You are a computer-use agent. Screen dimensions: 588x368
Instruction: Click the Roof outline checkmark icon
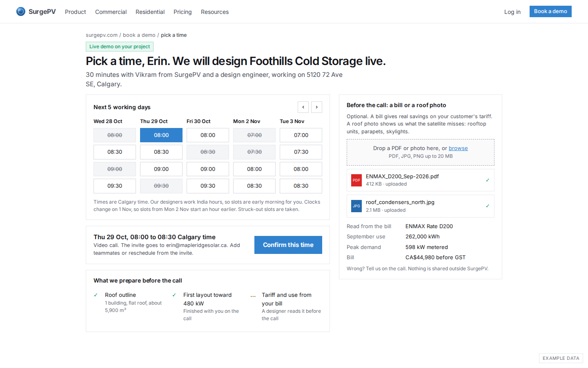[x=96, y=295]
